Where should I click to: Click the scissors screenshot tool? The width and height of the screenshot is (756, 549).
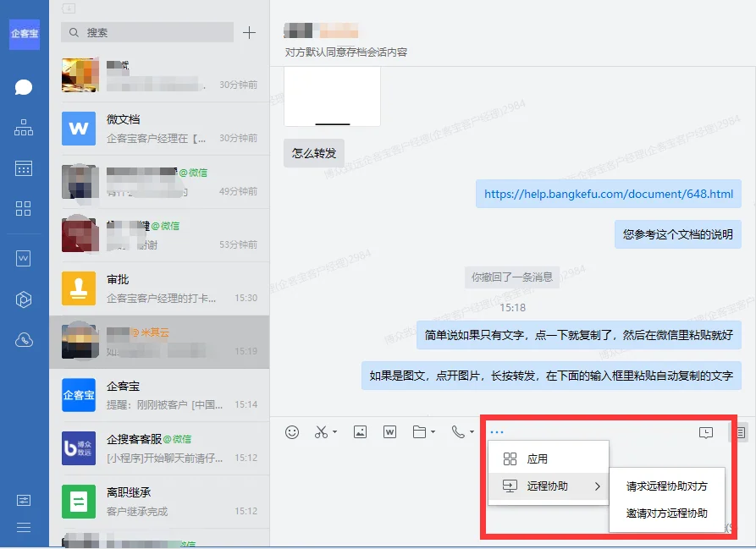coord(321,432)
